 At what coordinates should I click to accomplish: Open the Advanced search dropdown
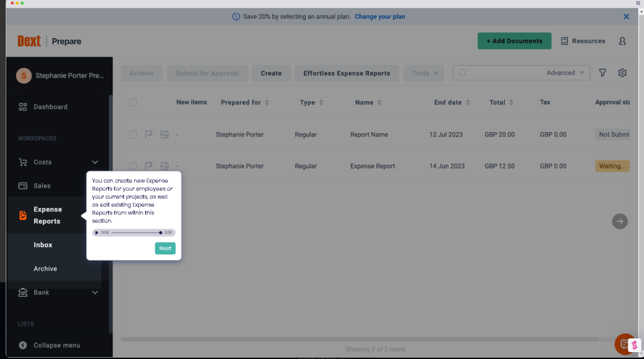[565, 73]
